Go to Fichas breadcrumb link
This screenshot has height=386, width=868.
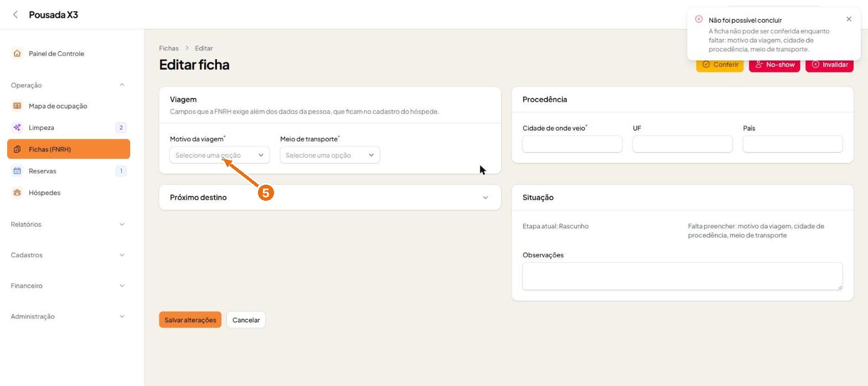pyautogui.click(x=169, y=48)
